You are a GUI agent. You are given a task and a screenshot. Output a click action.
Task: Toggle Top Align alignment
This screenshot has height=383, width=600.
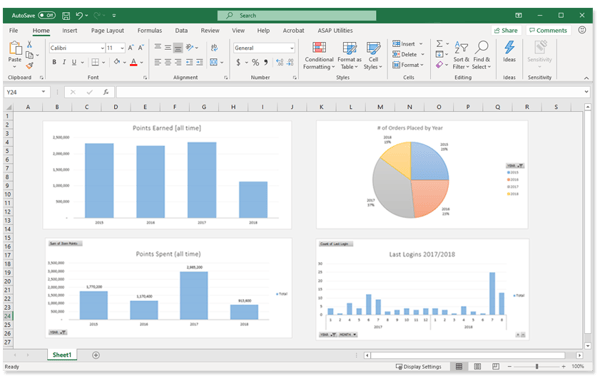click(158, 48)
